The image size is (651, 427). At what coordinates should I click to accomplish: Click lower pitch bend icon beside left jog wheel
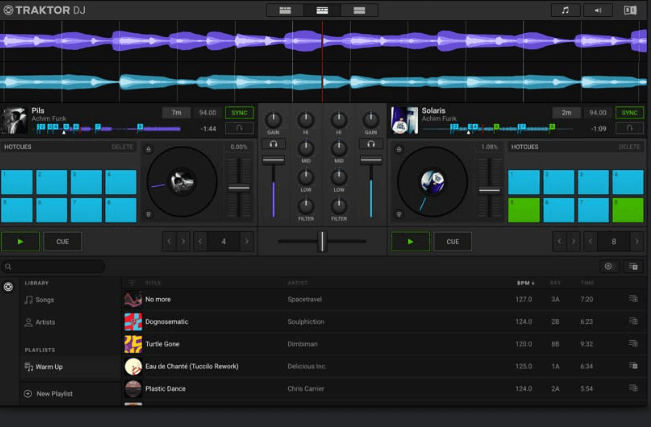[x=149, y=214]
